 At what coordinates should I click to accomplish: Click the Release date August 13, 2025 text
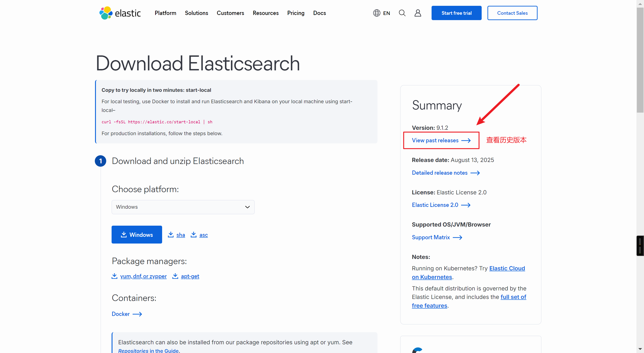coord(453,160)
